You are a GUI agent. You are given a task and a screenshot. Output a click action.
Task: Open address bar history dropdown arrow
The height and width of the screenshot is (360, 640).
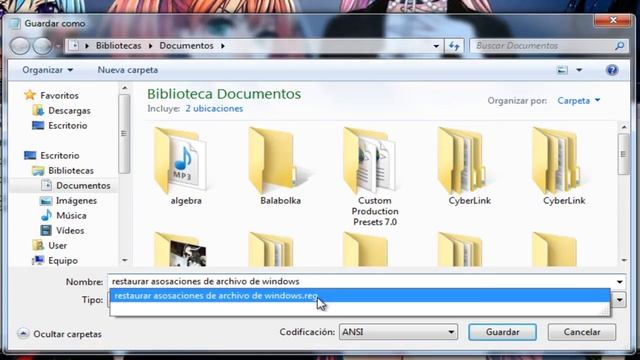[436, 46]
